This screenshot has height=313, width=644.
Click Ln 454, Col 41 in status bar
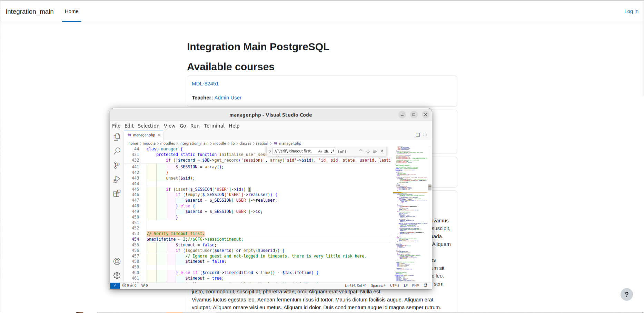tap(355, 285)
